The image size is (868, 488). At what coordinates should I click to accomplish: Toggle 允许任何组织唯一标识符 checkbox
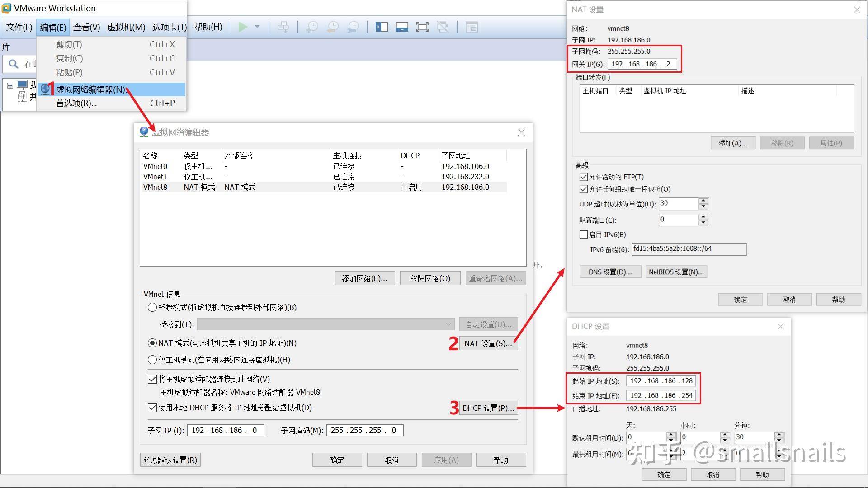pyautogui.click(x=584, y=189)
